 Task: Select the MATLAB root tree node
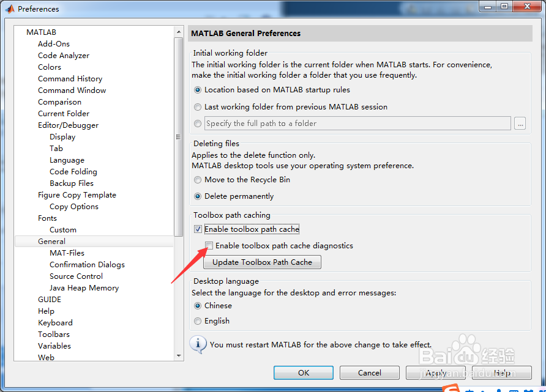click(x=41, y=32)
